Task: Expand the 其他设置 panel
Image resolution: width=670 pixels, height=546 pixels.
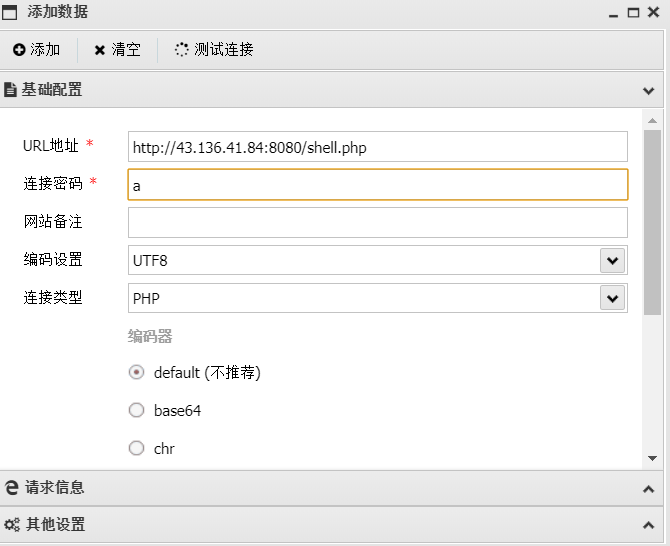Action: [x=649, y=525]
